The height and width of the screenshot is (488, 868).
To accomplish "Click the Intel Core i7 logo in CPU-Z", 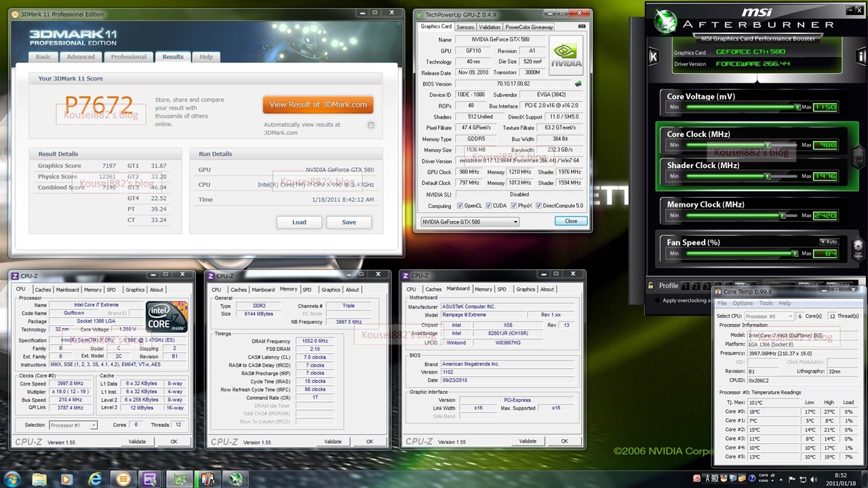I will (166, 316).
